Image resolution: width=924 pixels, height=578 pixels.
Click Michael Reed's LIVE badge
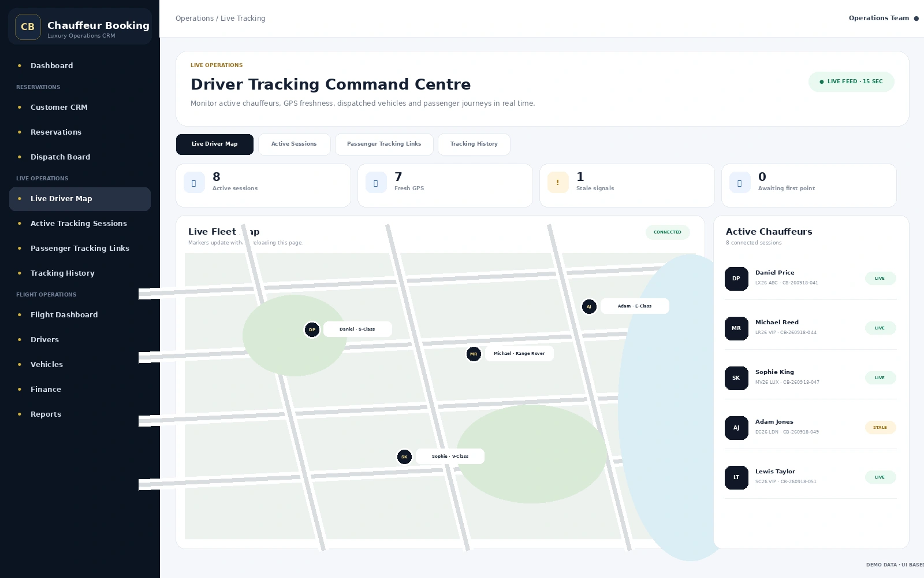pos(880,328)
